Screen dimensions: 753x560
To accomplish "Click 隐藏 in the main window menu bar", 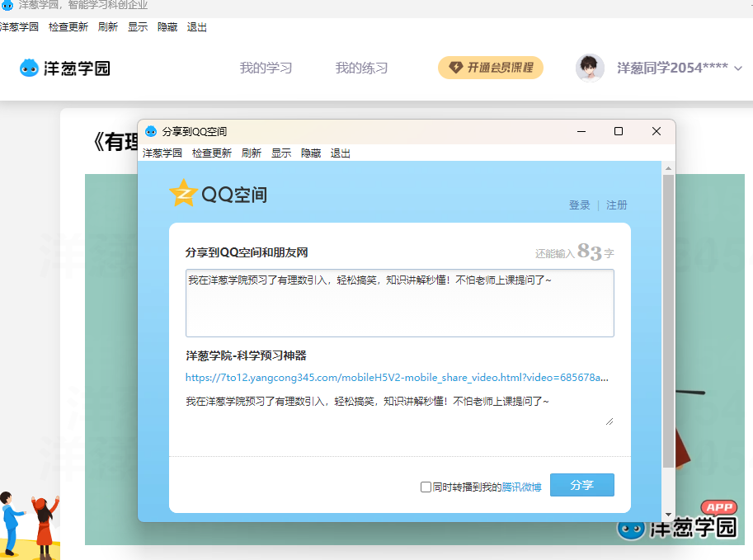I will [167, 27].
